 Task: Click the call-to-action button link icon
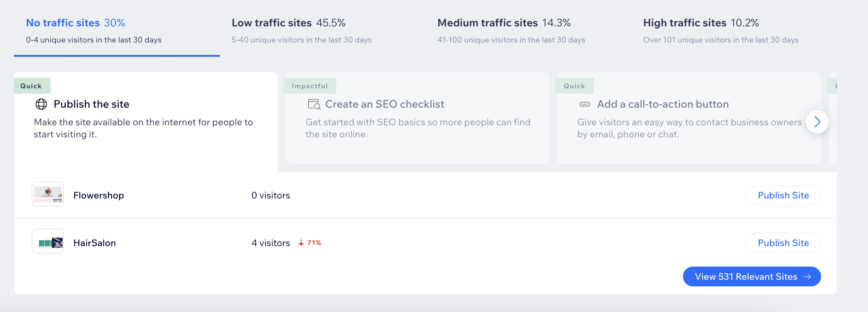(x=585, y=104)
